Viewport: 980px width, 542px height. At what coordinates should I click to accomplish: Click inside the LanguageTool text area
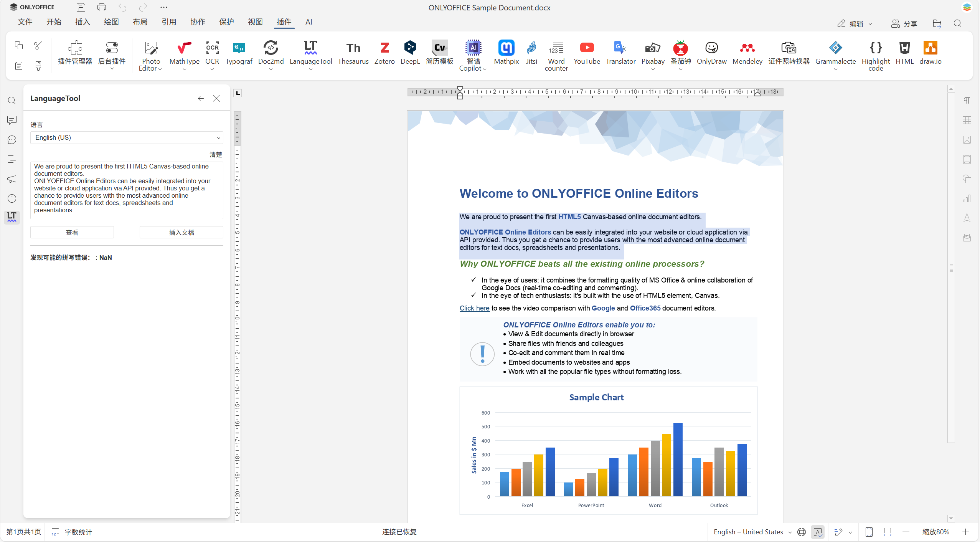coord(127,190)
